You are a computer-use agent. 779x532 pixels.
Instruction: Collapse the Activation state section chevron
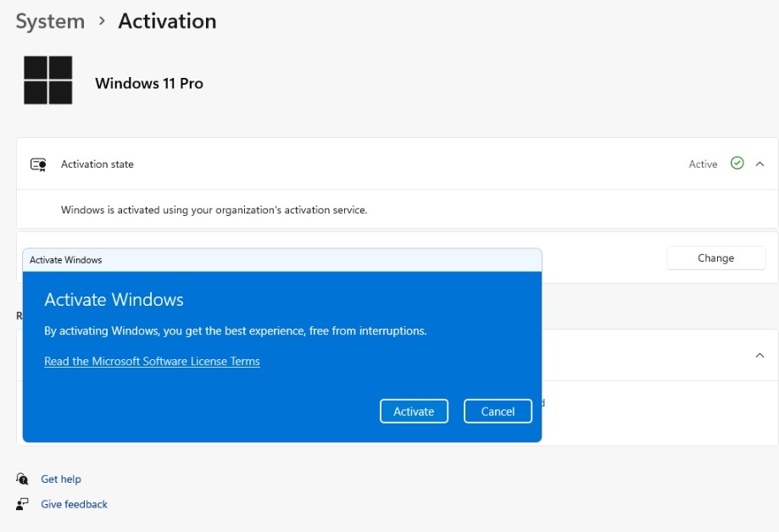[x=760, y=164]
